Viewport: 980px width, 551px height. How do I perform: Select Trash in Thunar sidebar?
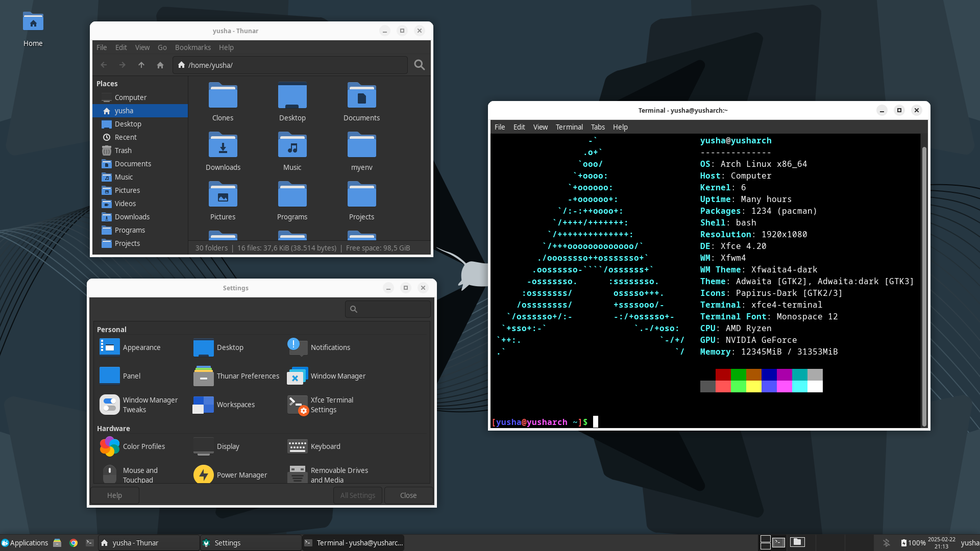point(140,150)
